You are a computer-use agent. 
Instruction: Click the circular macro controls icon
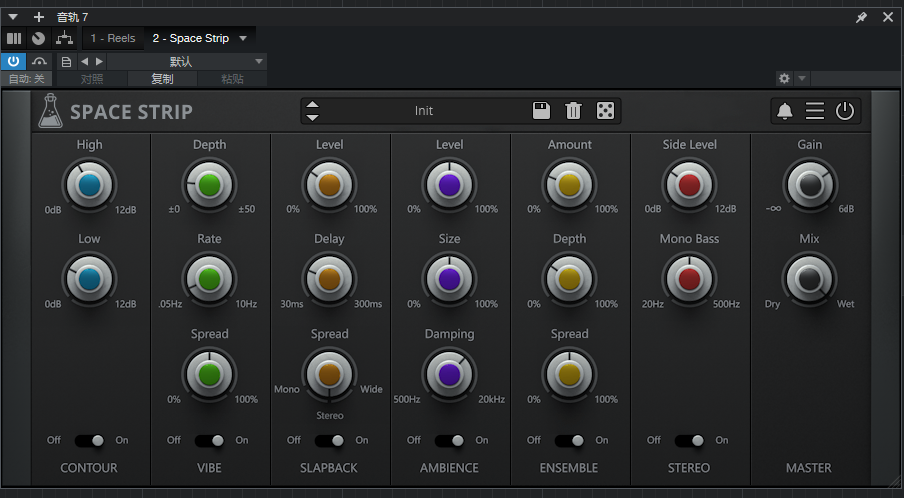coord(39,39)
